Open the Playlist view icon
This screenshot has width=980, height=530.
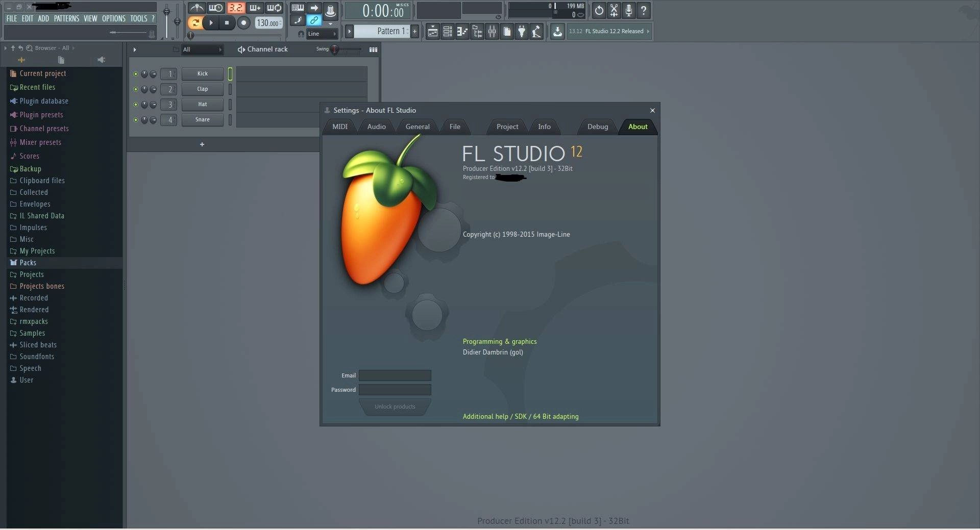click(x=432, y=32)
